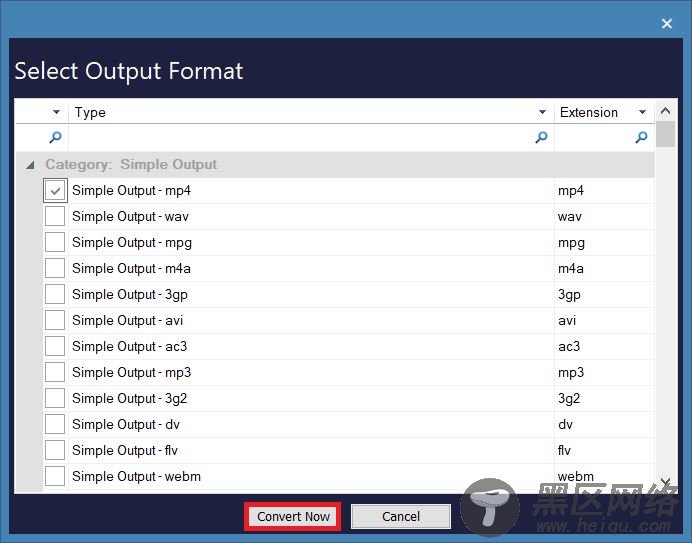
Task: Click the 'mp4' extension cell
Action: pyautogui.click(x=604, y=191)
